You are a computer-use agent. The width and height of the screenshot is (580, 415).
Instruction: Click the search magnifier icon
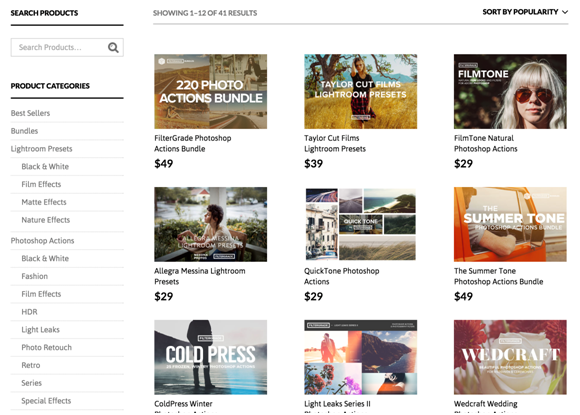tap(113, 47)
